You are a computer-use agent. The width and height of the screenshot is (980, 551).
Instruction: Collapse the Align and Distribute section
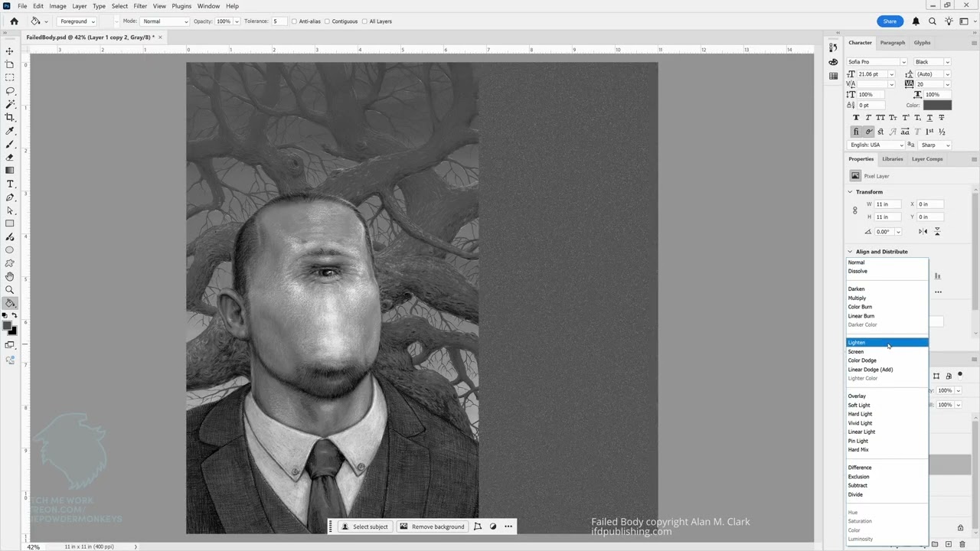click(x=850, y=252)
